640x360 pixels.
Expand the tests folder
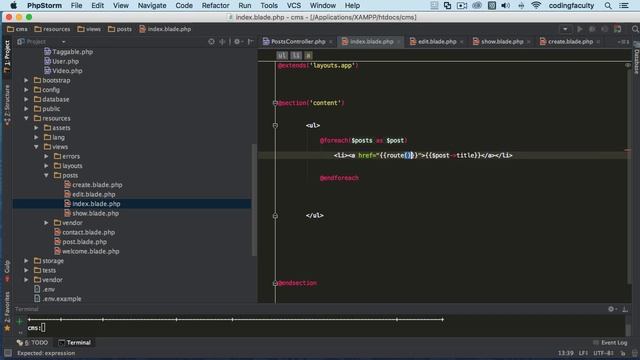(x=27, y=270)
